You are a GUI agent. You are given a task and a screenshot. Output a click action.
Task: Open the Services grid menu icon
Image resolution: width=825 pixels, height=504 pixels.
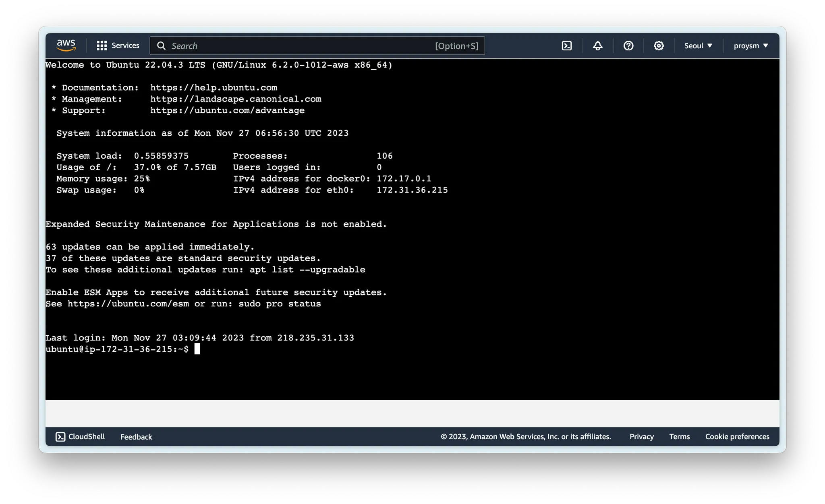pyautogui.click(x=102, y=45)
